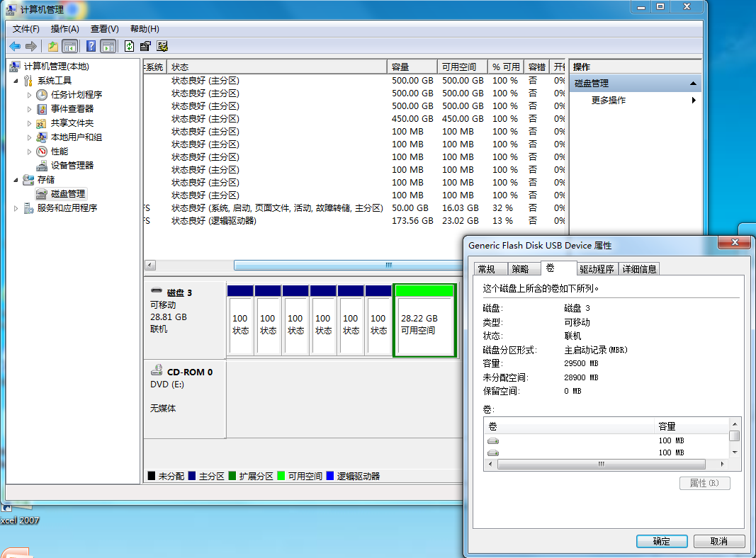Select Disk Management (磁盘管理) node
The height and width of the screenshot is (558, 756).
point(67,194)
